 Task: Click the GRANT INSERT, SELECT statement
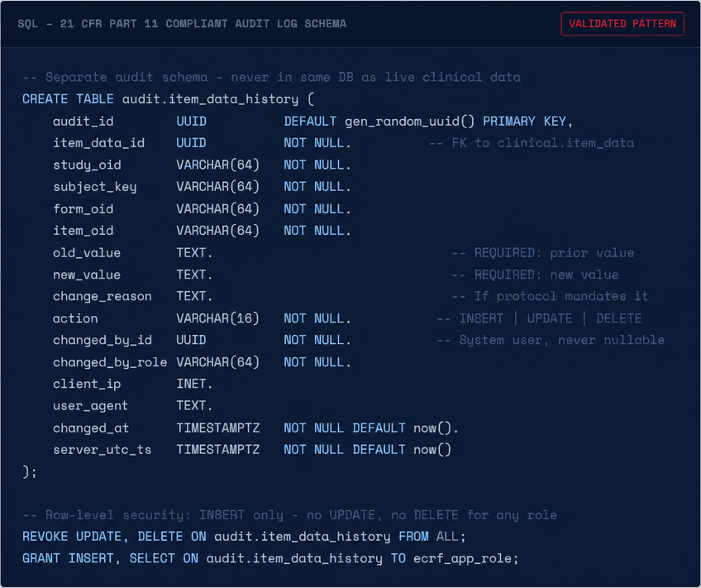270,558
